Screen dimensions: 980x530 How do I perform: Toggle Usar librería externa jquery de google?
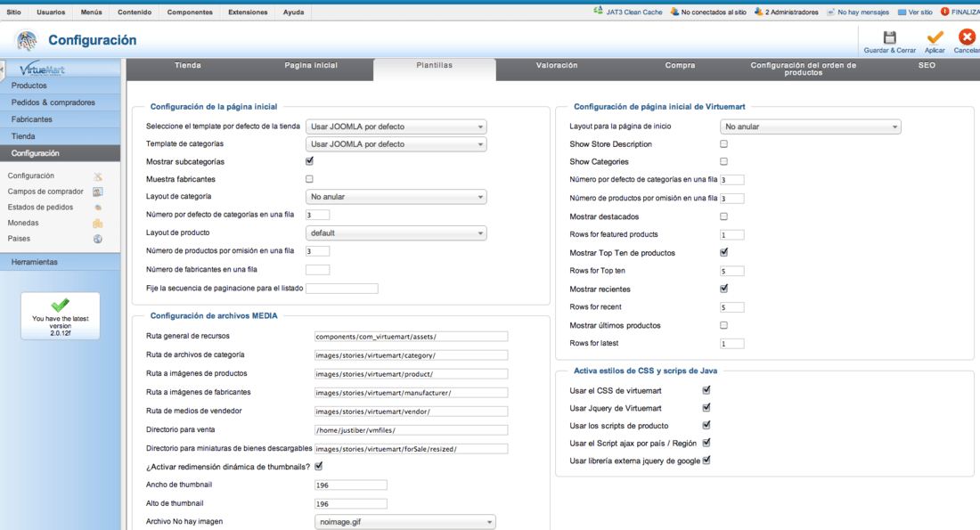coord(706,460)
